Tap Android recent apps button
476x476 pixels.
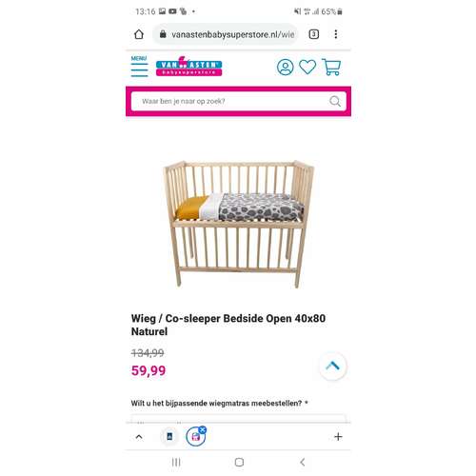pyautogui.click(x=176, y=463)
